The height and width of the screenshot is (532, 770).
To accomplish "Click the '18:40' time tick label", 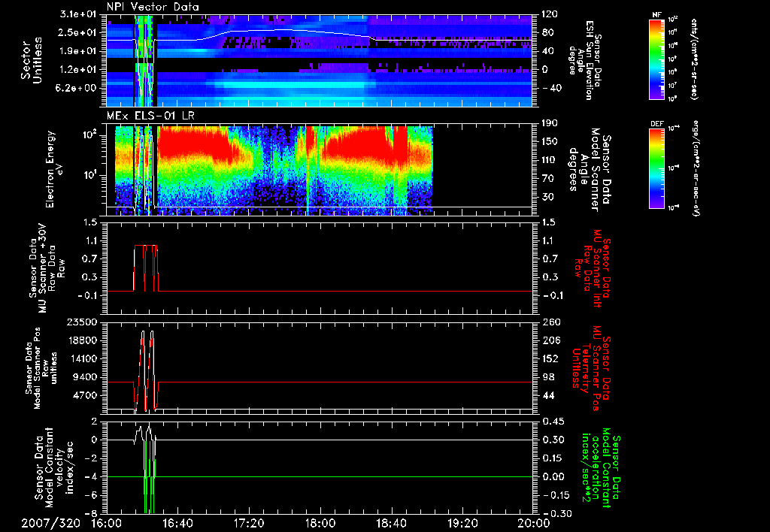I will click(x=391, y=523).
